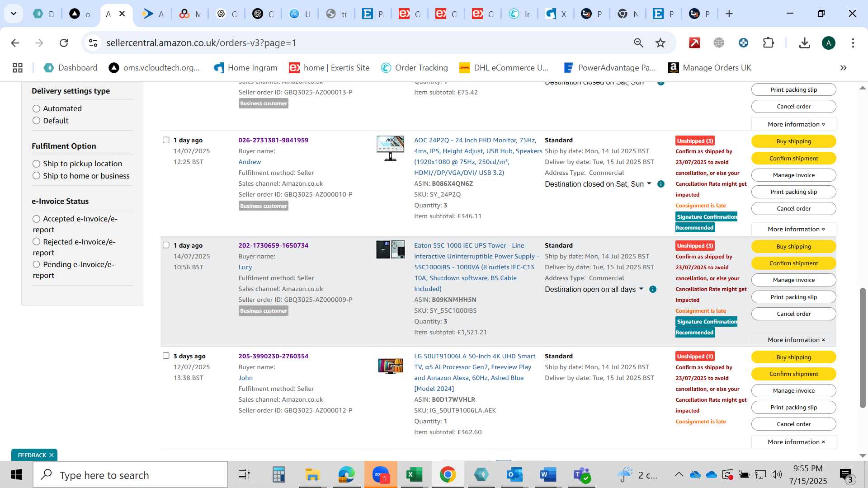The image size is (868, 488).
Task: Click Manage invoice for the LG TV order
Action: click(793, 391)
